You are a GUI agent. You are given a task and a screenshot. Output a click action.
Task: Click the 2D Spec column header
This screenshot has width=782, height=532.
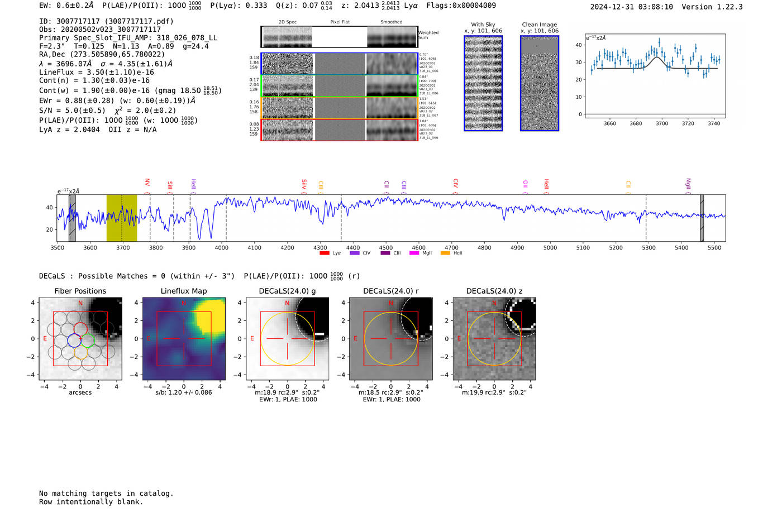pos(288,22)
